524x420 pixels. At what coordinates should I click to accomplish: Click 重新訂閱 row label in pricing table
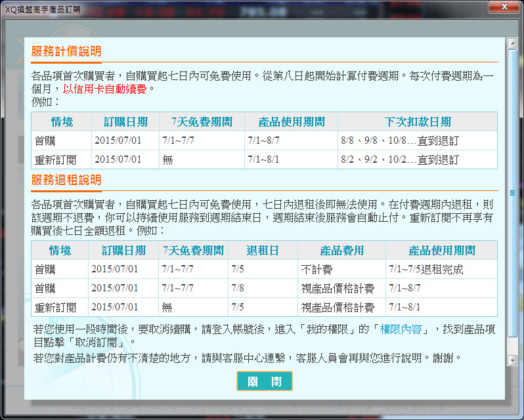pos(55,159)
